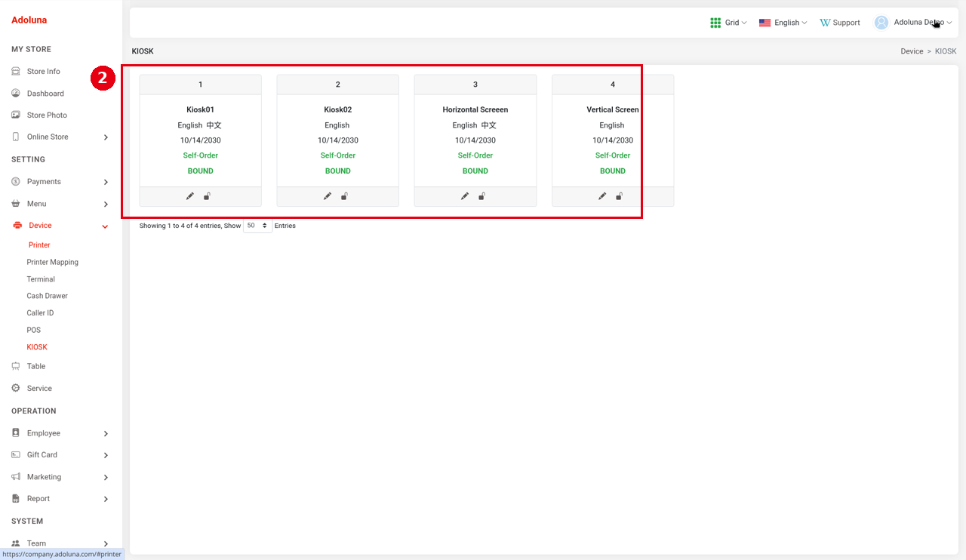Viewport: 966px width, 560px height.
Task: Click the unlock icon for Vertical Screen
Action: point(619,196)
